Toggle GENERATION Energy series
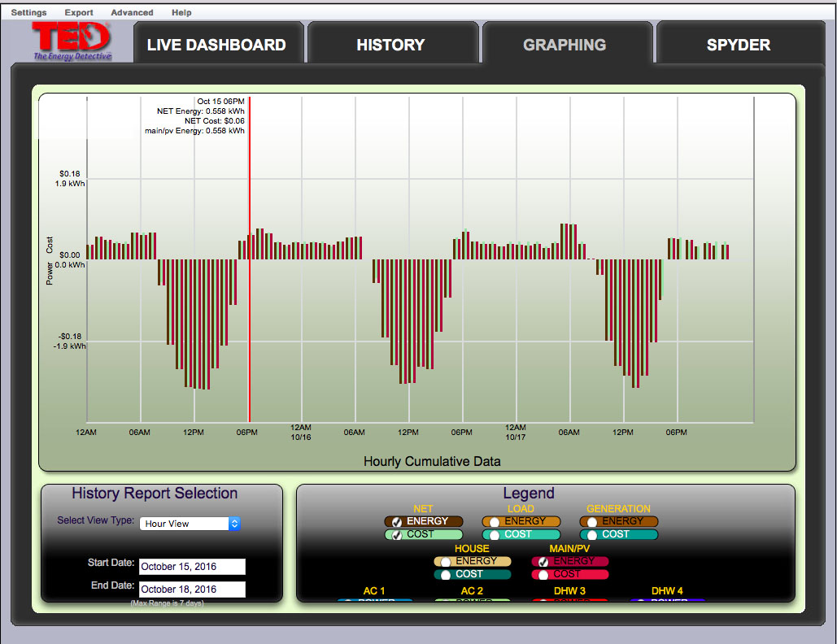 [619, 521]
